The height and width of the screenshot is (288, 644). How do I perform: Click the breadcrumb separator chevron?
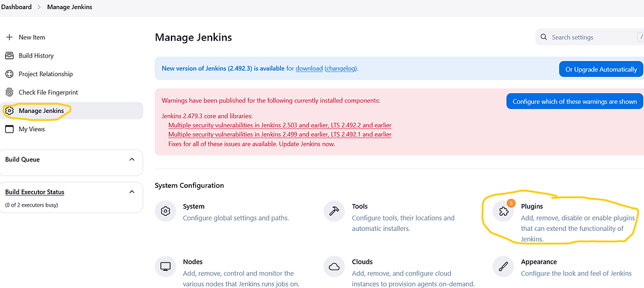(x=39, y=7)
